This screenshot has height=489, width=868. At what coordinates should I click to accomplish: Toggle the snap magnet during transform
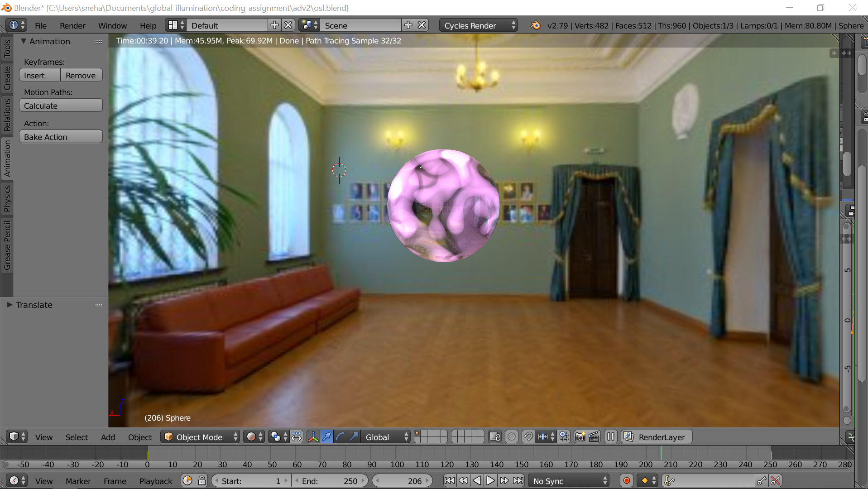[528, 437]
